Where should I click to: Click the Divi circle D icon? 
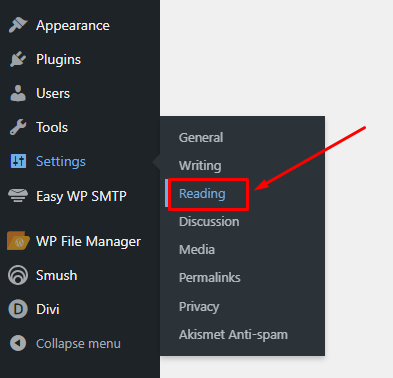[18, 309]
